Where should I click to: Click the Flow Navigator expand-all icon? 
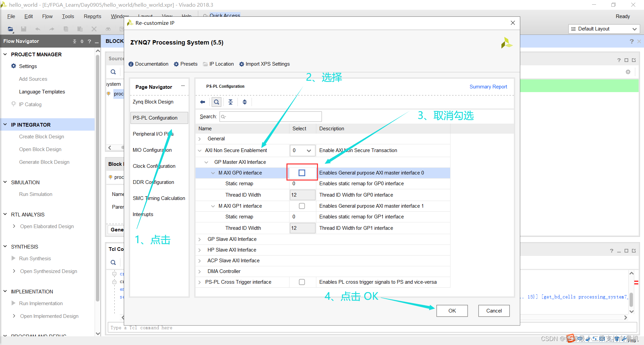point(82,41)
